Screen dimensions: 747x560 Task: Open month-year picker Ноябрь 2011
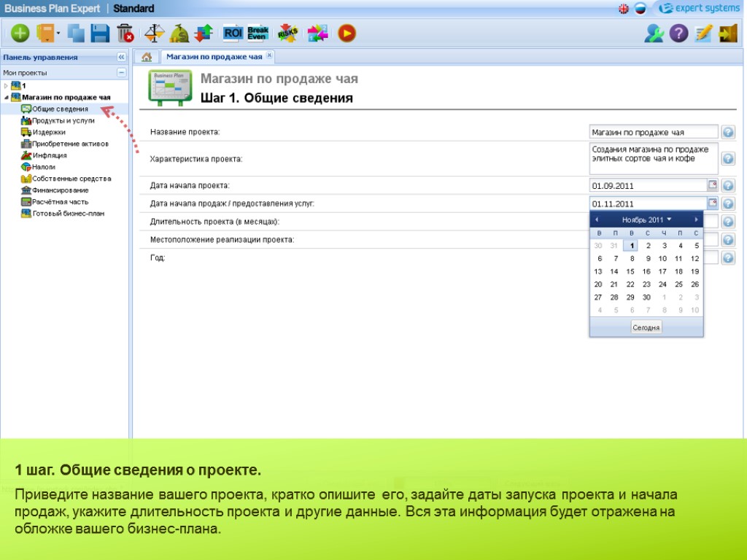coord(646,219)
